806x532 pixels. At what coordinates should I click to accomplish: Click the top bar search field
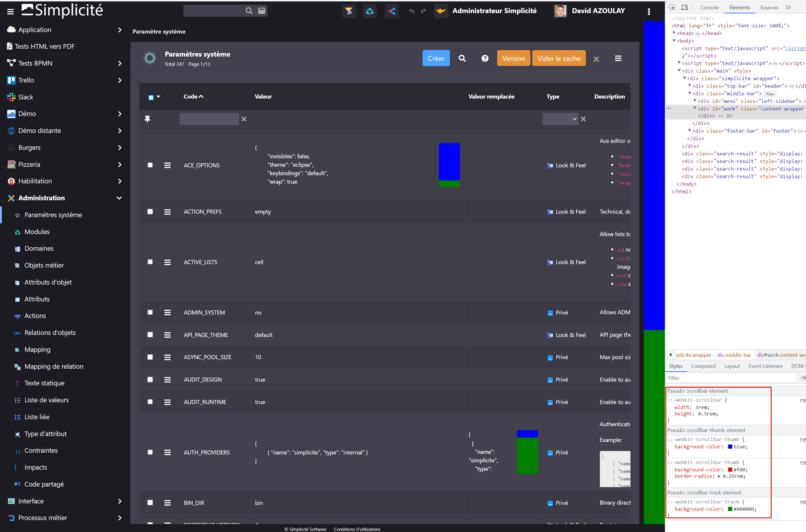point(214,11)
